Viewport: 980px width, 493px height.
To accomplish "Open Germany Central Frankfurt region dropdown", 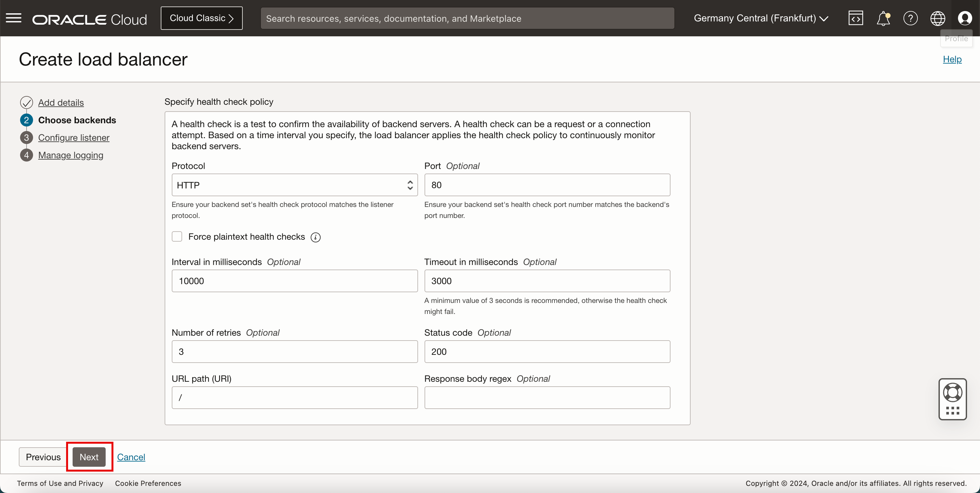I will 760,18.
